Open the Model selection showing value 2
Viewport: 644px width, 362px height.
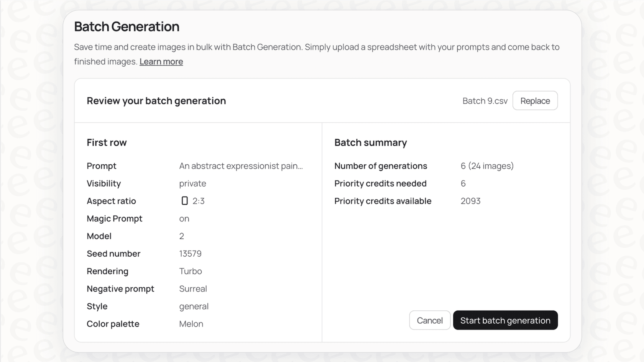click(x=182, y=236)
